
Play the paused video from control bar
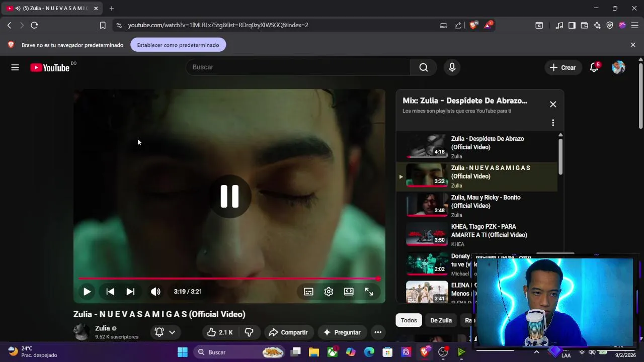(x=87, y=292)
